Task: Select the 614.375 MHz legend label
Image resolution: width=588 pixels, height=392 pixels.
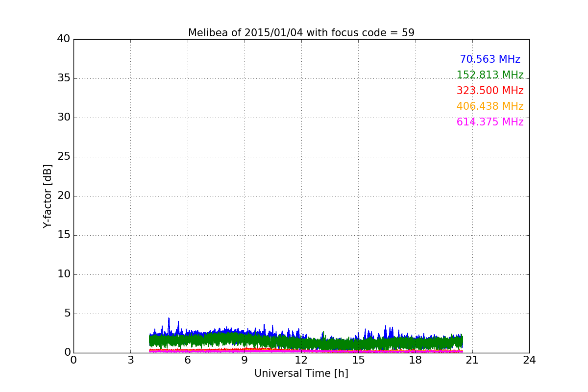Action: pos(490,122)
